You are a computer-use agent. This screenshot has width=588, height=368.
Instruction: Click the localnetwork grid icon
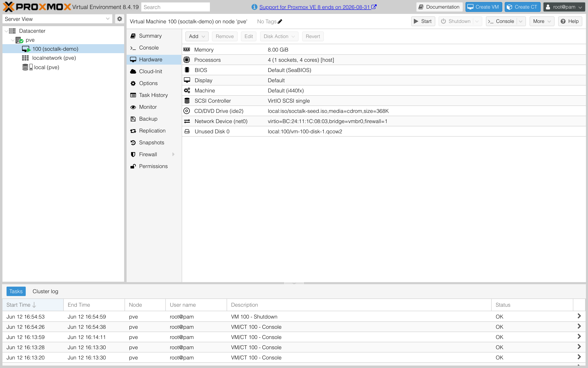pos(25,58)
